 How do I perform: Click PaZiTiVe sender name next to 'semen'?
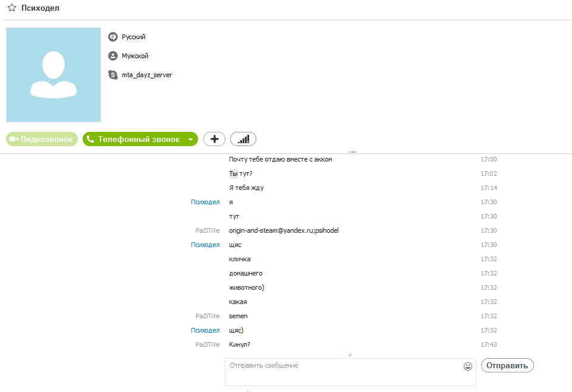pos(208,316)
